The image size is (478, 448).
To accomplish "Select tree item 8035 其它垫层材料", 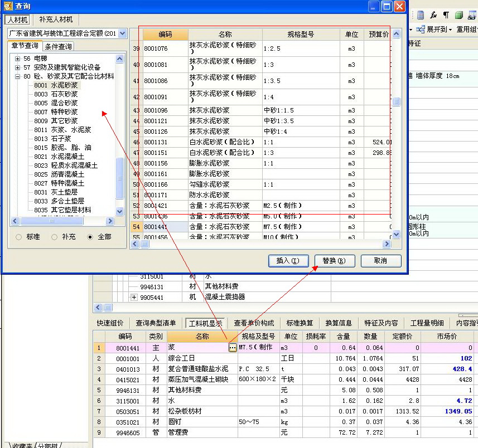I will (62, 210).
